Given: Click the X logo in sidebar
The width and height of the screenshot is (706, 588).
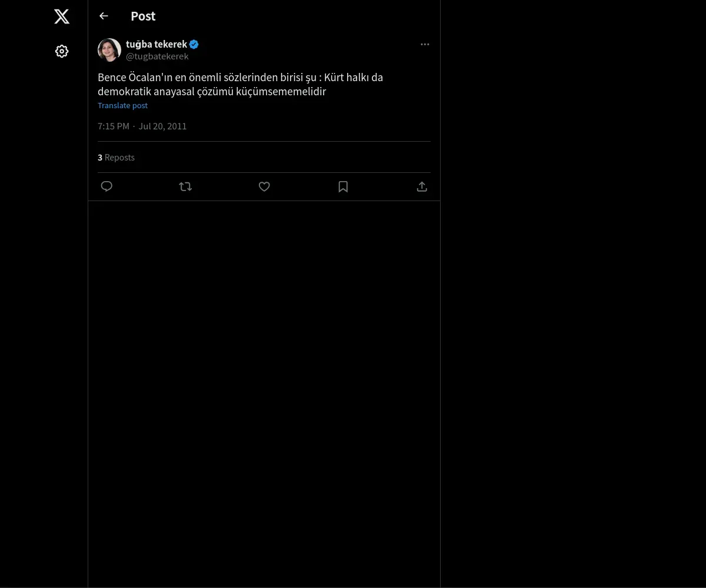Looking at the screenshot, I should [62, 16].
